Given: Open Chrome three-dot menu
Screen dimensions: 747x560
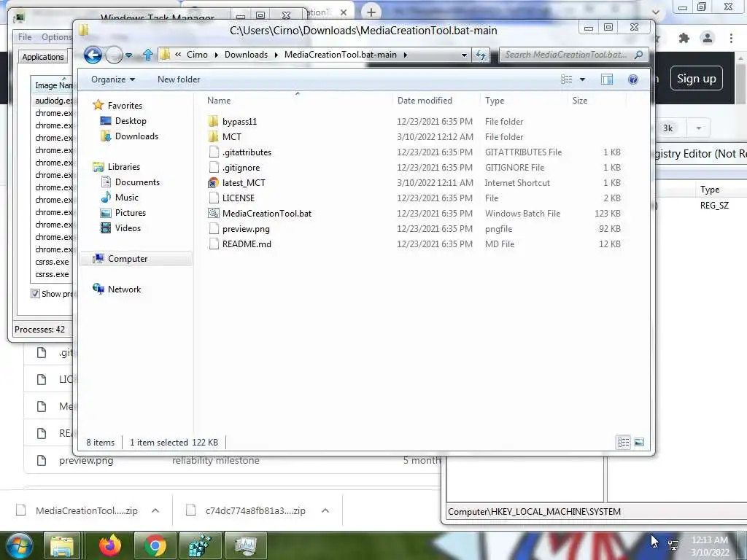Looking at the screenshot, I should (x=731, y=38).
